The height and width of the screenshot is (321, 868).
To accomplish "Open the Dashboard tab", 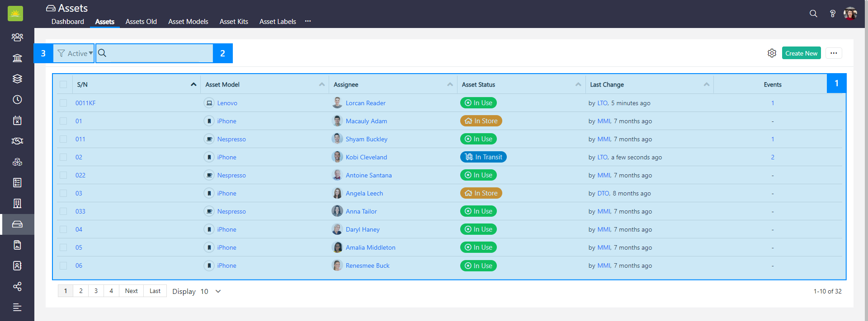I will click(x=68, y=22).
